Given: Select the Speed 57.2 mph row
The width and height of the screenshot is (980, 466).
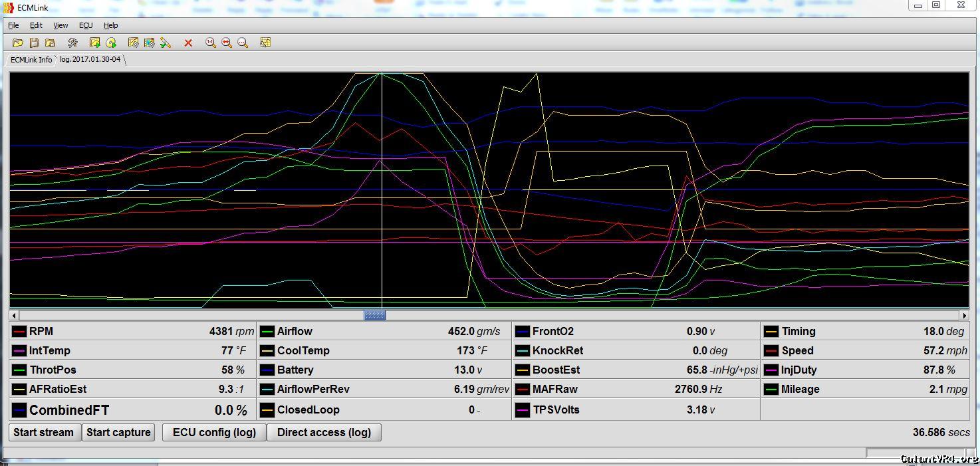Looking at the screenshot, I should [x=865, y=350].
